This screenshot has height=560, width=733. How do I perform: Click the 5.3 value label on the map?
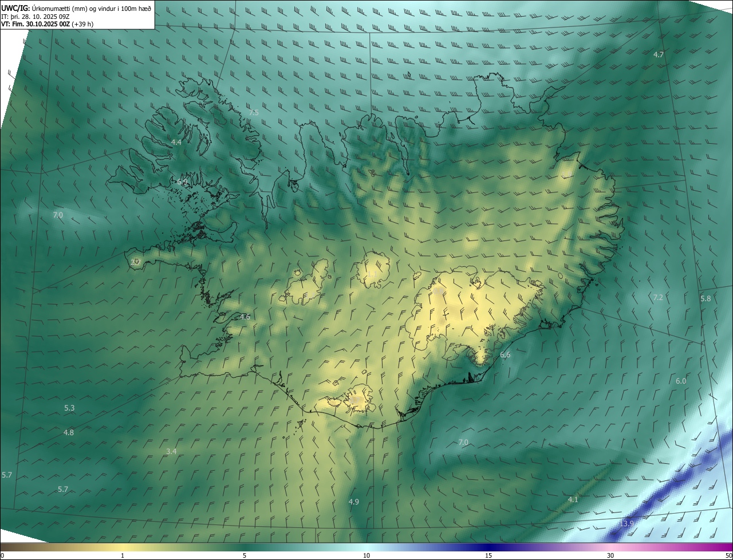(69, 408)
